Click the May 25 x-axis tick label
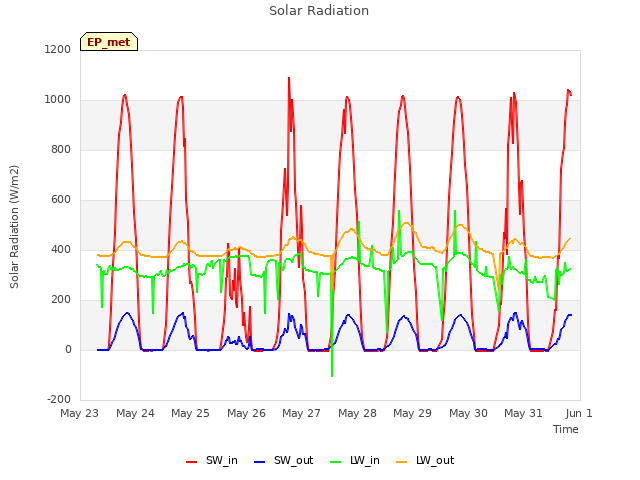Viewport: 640px width, 480px height. coord(191,413)
